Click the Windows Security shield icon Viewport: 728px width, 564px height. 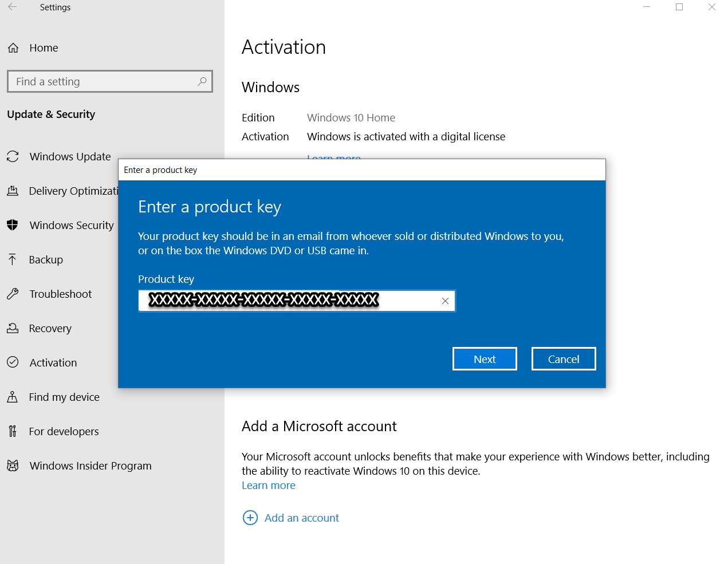13,225
